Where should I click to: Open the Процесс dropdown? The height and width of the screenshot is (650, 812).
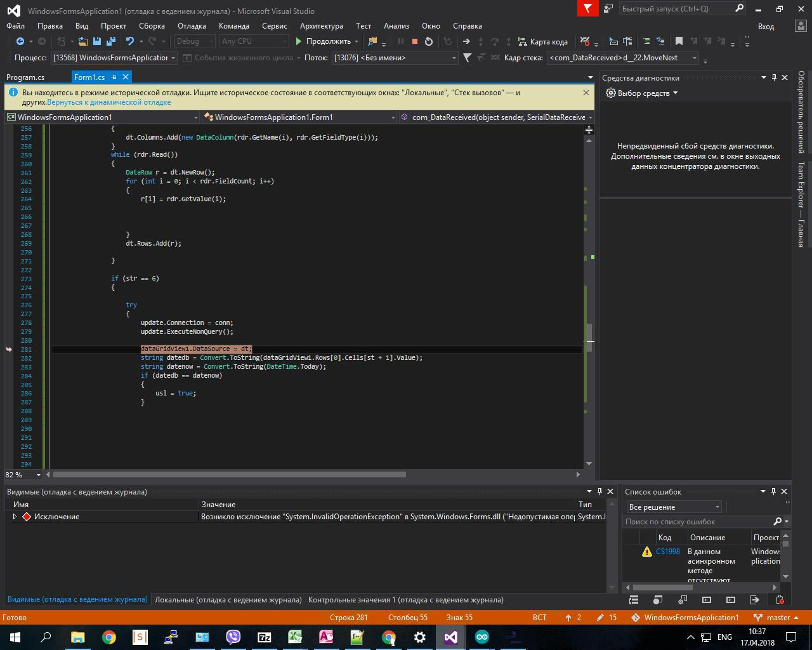(114, 58)
